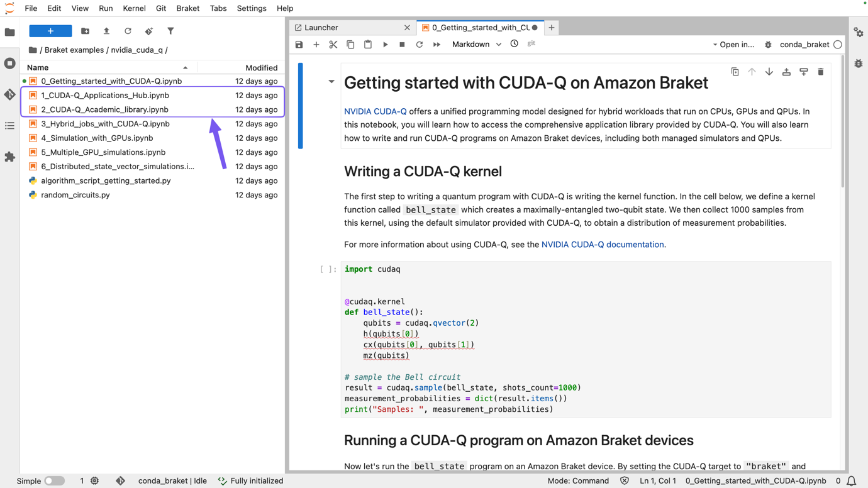Viewport: 868px width, 488px height.
Task: Save the notebook with the disk icon
Action: pos(299,45)
